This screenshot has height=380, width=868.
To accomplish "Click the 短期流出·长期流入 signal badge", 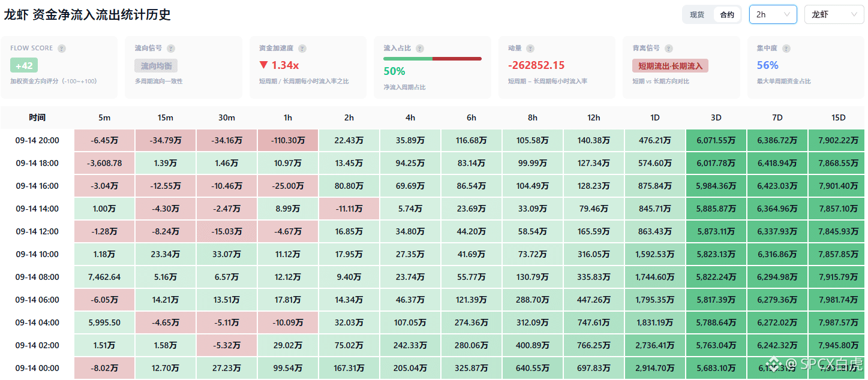I will pyautogui.click(x=670, y=65).
